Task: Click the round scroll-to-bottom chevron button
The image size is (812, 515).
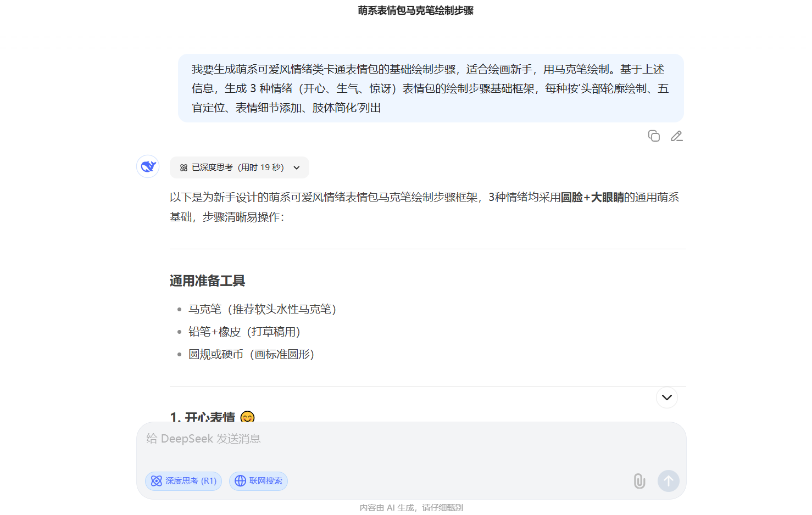Action: click(x=666, y=398)
